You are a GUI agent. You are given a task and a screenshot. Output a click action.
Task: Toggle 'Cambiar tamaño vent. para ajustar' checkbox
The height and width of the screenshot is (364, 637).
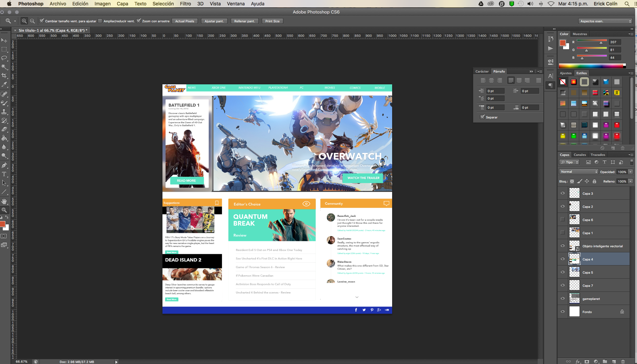tap(42, 21)
